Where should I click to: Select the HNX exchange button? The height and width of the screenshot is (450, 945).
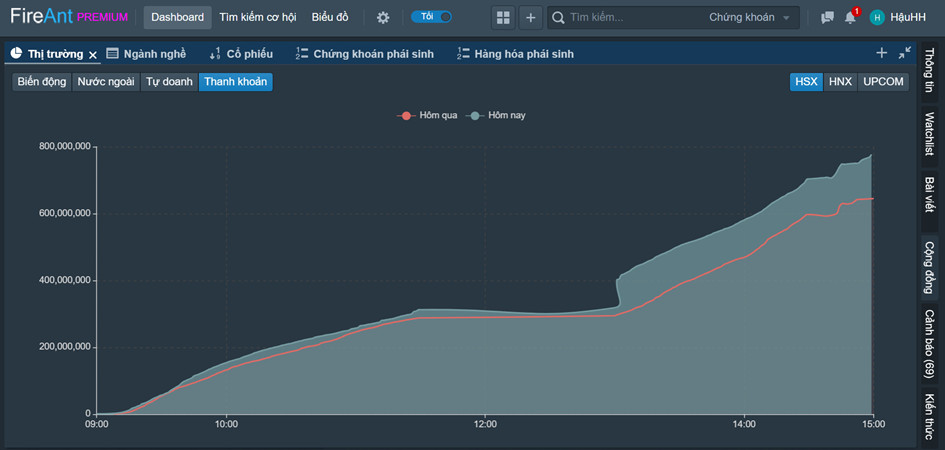(840, 82)
